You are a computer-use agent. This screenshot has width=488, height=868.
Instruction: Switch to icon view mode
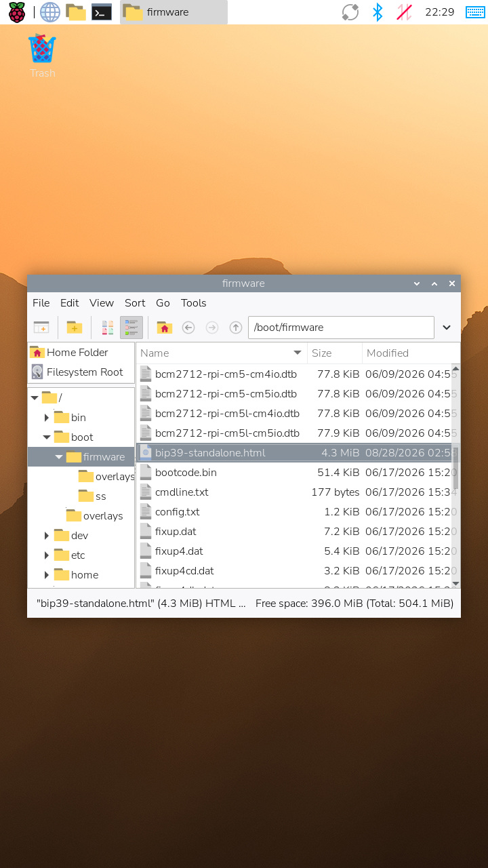point(107,328)
